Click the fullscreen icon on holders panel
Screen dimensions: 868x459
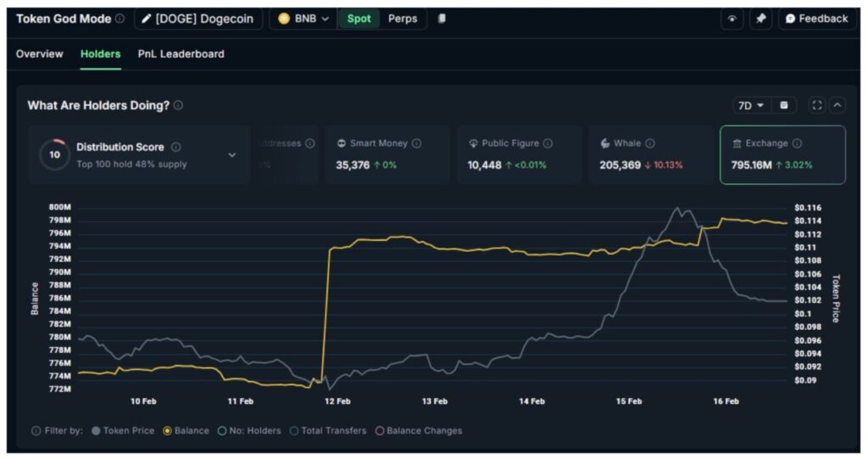tap(816, 105)
